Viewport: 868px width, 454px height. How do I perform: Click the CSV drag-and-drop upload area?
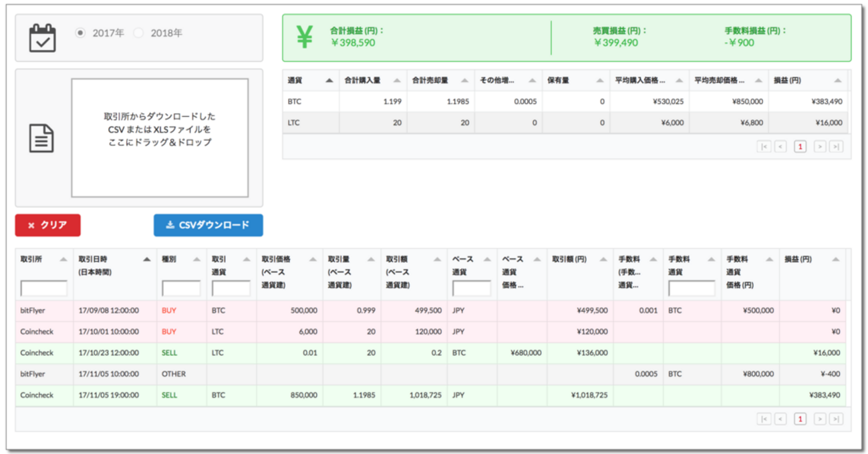pos(161,138)
